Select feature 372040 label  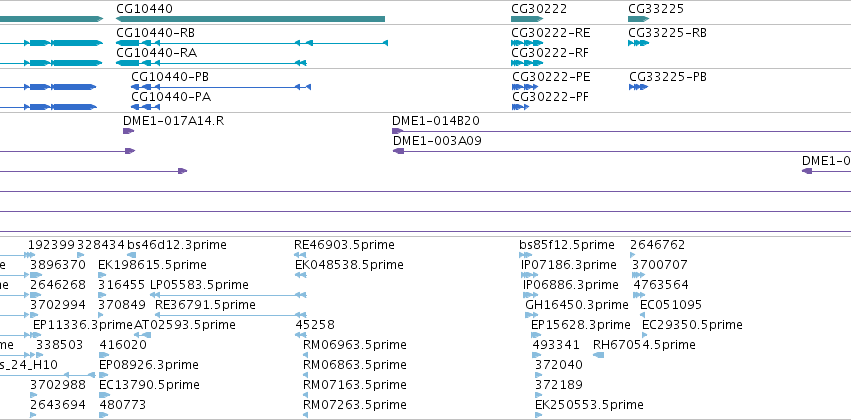tap(559, 364)
